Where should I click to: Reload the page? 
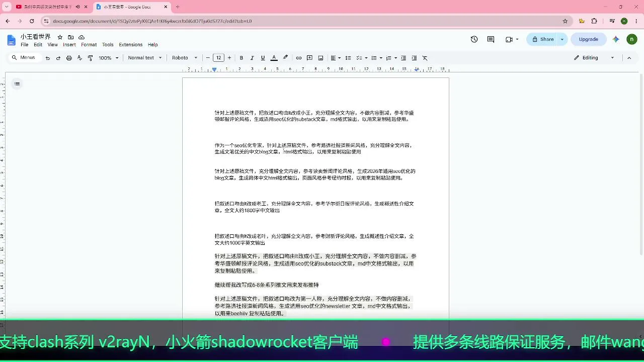pos(32,21)
